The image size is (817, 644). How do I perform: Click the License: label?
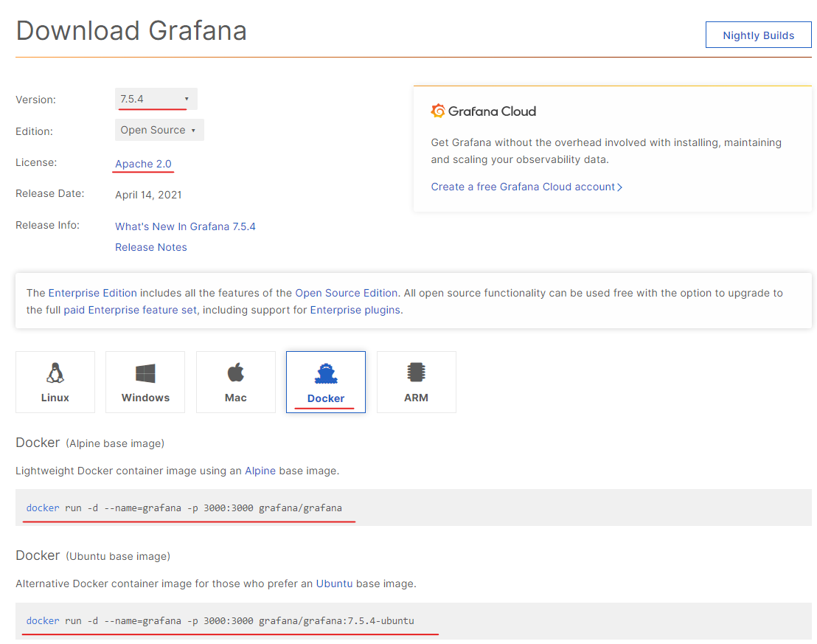[x=36, y=162]
